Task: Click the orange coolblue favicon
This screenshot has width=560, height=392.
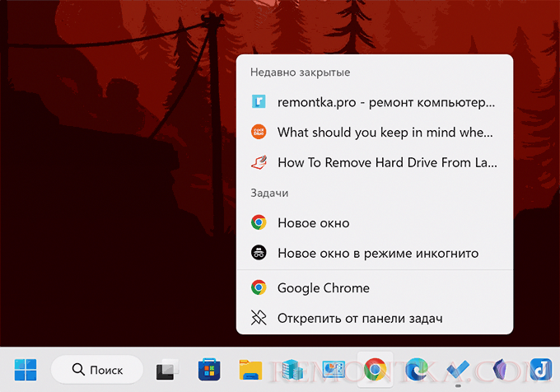Action: 259,132
